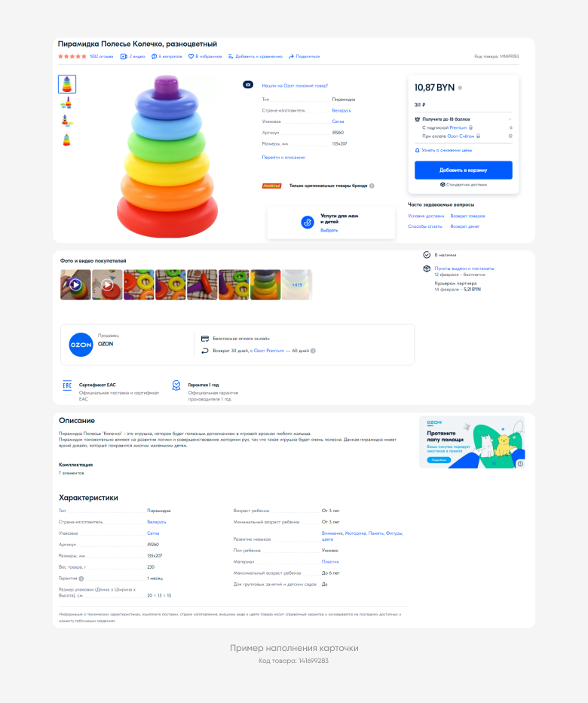Click the info icon beside original brand goods
The width and height of the screenshot is (588, 703).
coord(372,186)
